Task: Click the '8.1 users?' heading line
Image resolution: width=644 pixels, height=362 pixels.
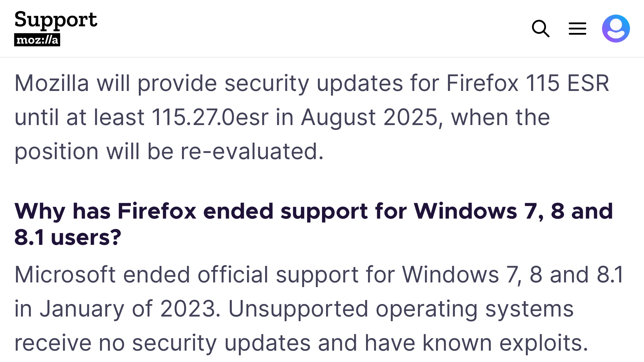Action: [x=68, y=237]
